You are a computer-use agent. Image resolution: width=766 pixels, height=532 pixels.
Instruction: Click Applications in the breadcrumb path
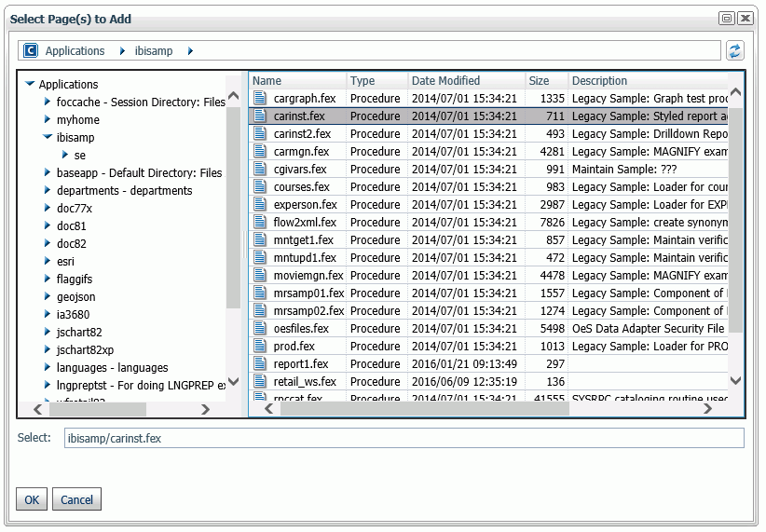(x=75, y=51)
